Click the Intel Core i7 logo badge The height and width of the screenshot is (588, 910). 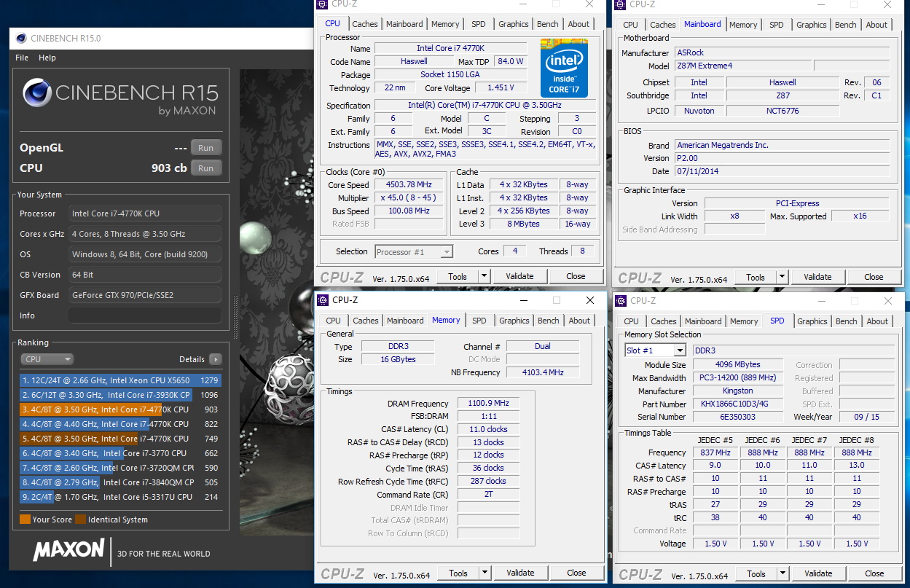tap(564, 68)
